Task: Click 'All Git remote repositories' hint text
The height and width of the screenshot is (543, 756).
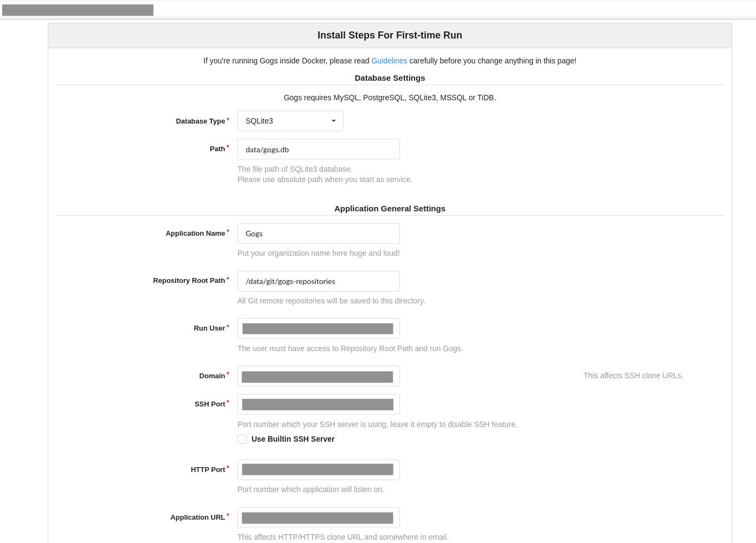Action: [331, 301]
